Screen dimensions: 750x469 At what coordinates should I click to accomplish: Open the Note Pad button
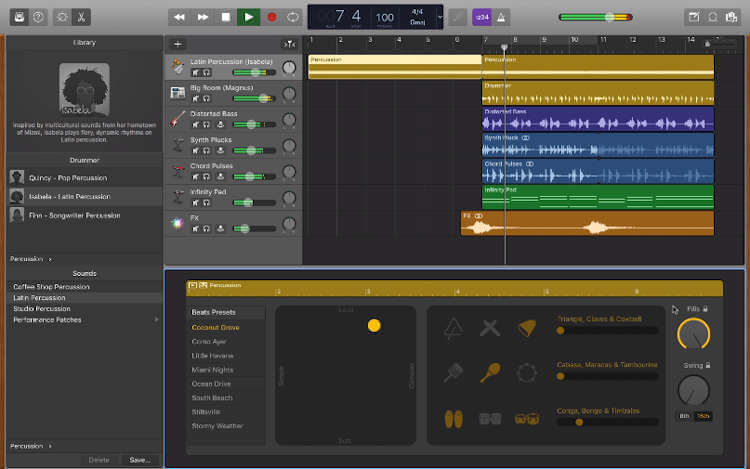694,17
